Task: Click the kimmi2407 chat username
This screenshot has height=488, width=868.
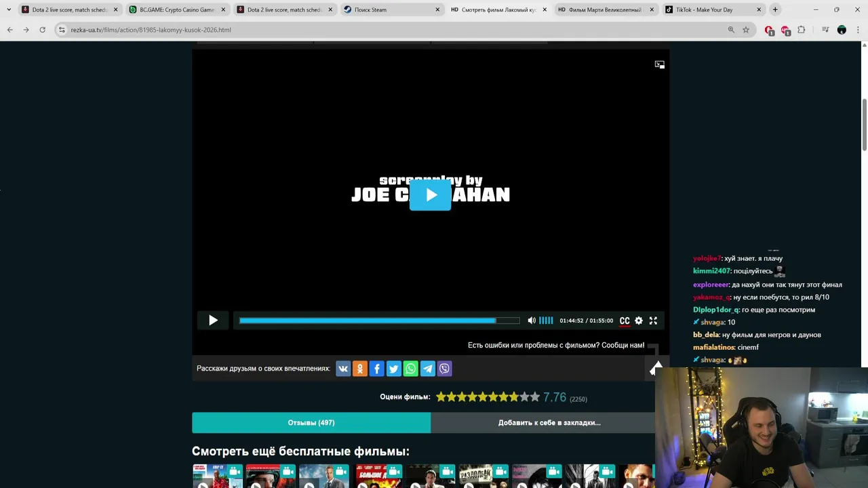Action: (711, 271)
